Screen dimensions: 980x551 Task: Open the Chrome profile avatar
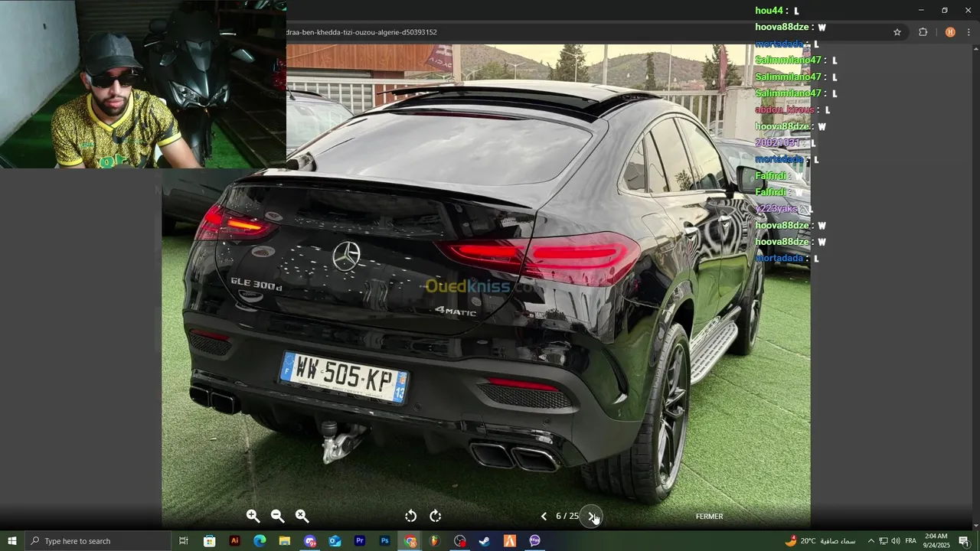(x=950, y=32)
